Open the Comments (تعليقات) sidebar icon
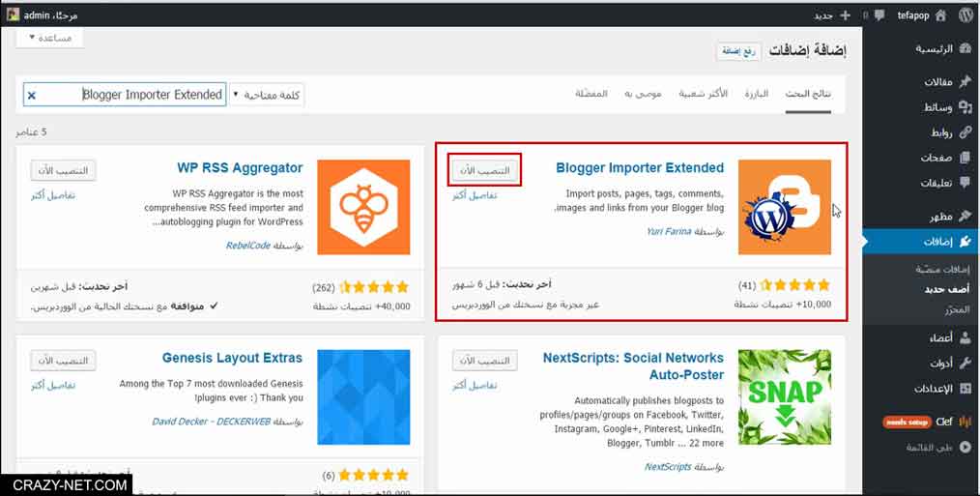The width and height of the screenshot is (980, 496). (x=965, y=183)
